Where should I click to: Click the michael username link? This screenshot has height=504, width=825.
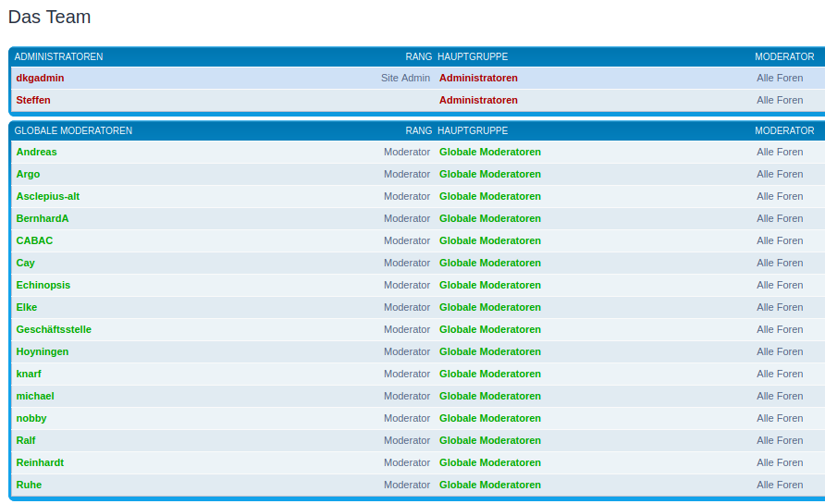tap(35, 396)
